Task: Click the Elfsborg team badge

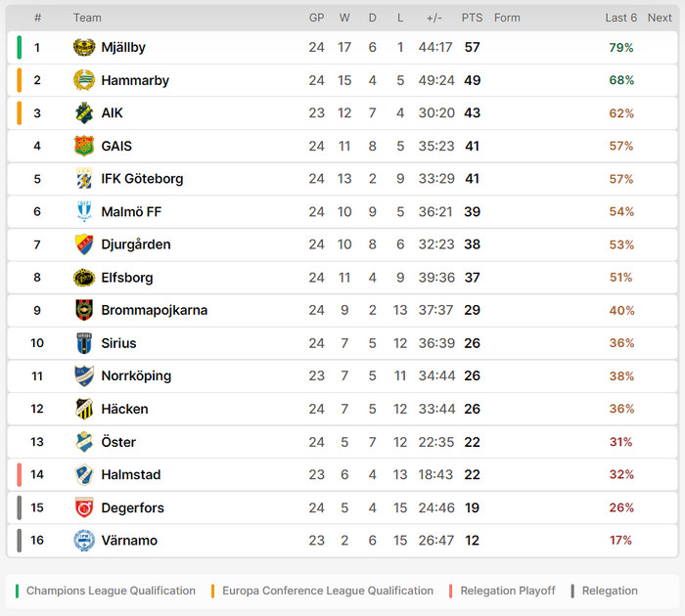Action: tap(84, 278)
